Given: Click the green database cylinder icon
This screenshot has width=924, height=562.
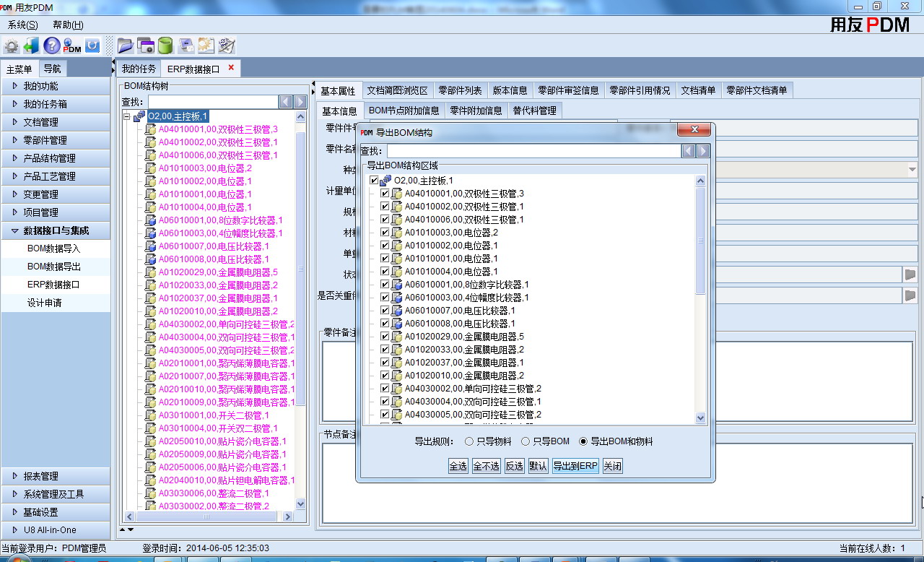Looking at the screenshot, I should [x=165, y=46].
